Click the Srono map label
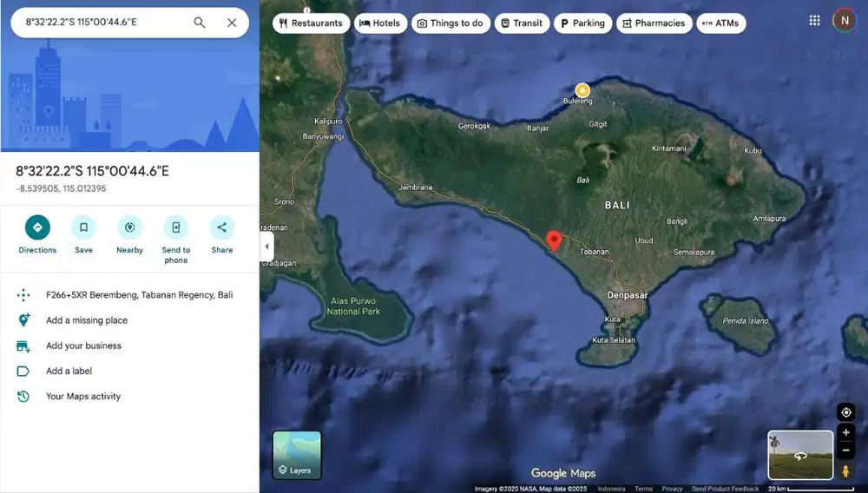 (x=284, y=201)
